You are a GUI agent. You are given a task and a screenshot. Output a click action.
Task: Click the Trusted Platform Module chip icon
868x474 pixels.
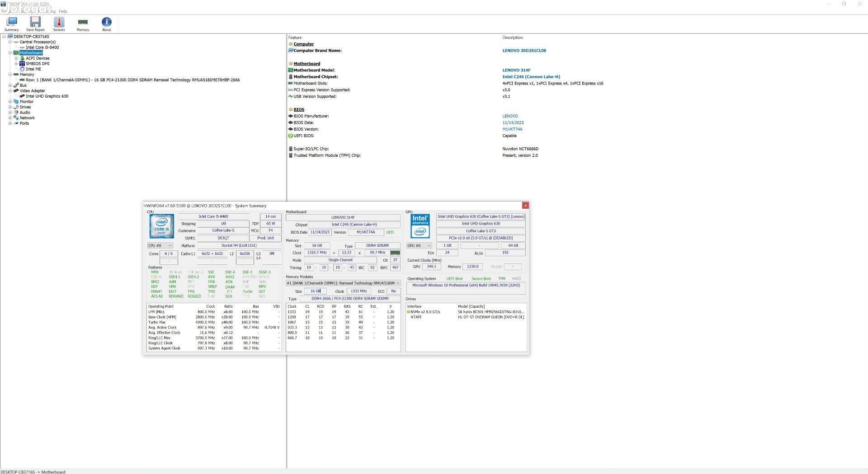coord(291,155)
